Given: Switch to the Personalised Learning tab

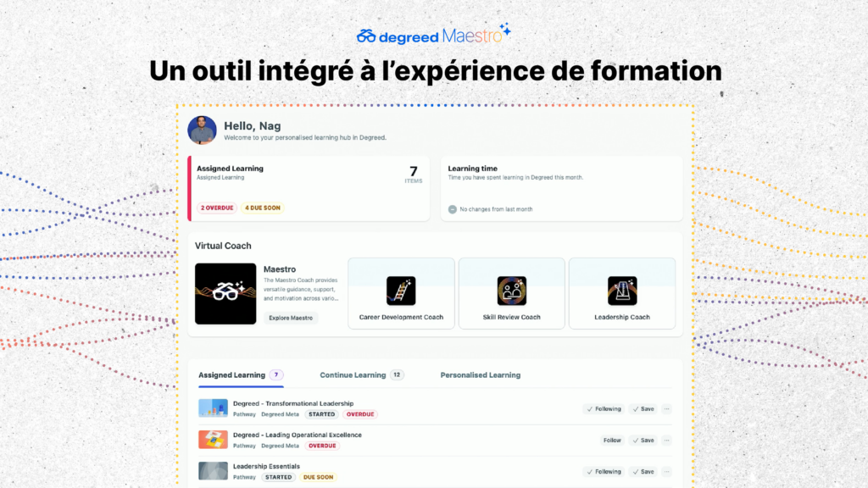Looking at the screenshot, I should (481, 375).
